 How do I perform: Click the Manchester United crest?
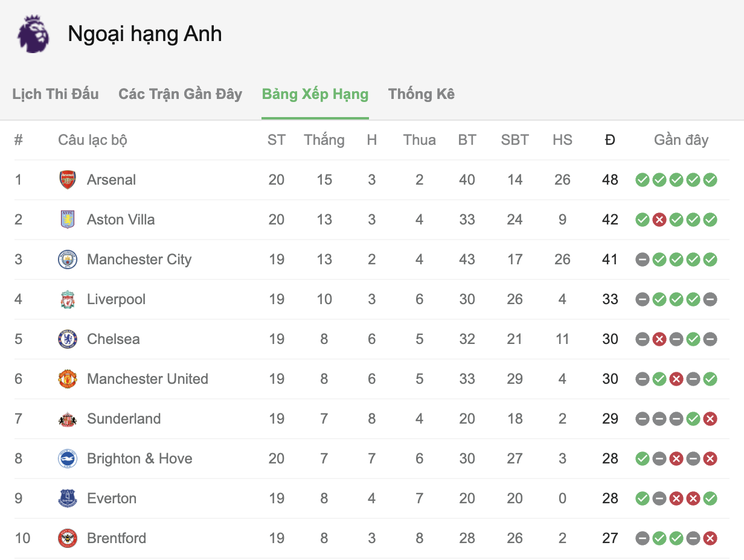click(x=67, y=379)
